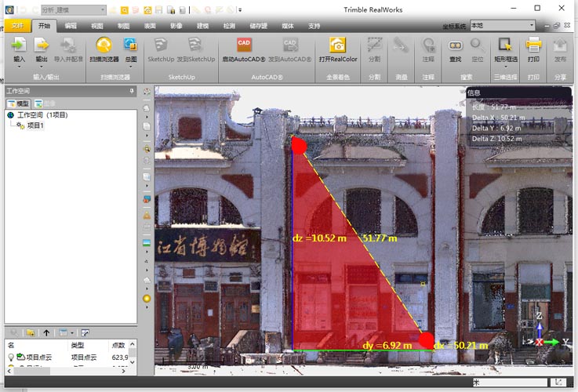Click the 名 column header

11,345
